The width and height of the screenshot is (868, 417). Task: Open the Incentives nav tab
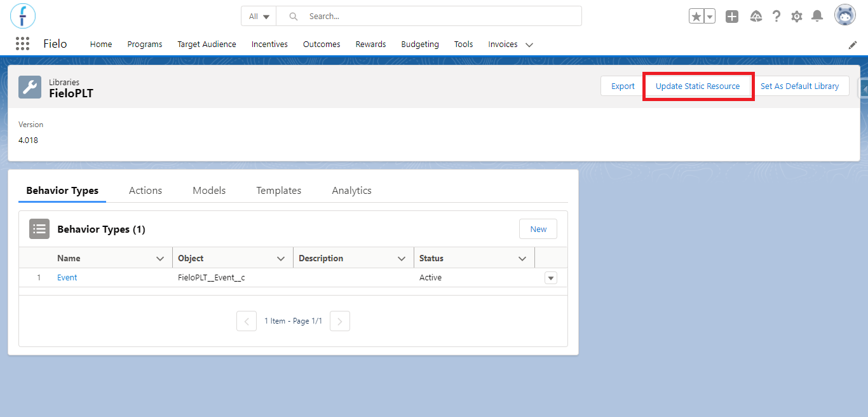tap(269, 44)
